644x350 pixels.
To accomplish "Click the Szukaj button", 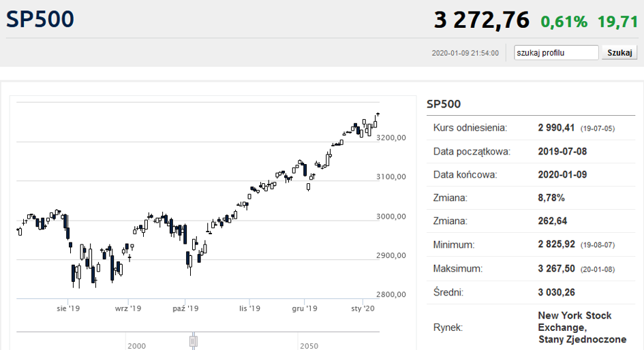I will tap(619, 53).
